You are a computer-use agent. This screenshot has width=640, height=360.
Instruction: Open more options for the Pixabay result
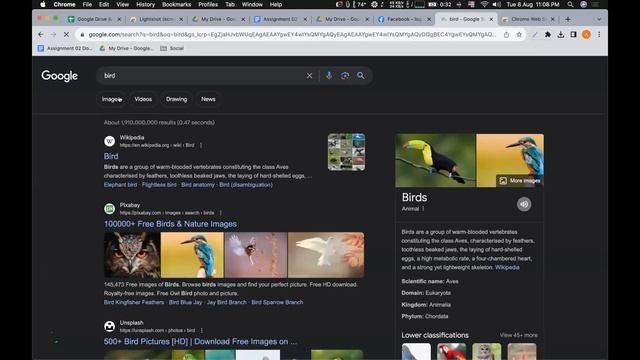click(x=220, y=213)
